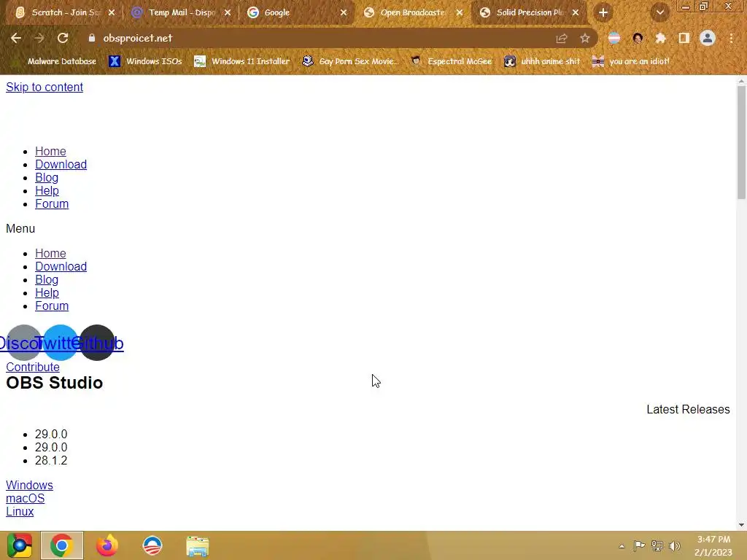Click Forum in the list below Menu
Screen dimensions: 747x560
52,306
